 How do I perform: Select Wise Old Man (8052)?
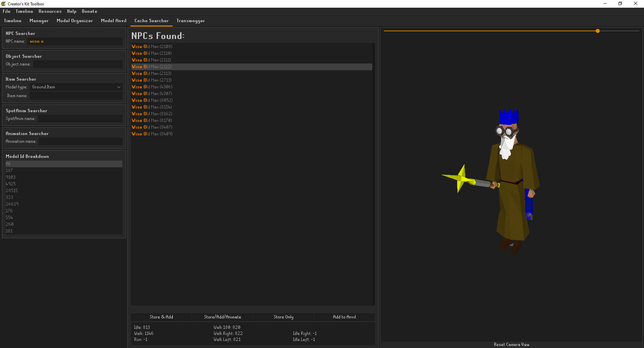point(252,100)
